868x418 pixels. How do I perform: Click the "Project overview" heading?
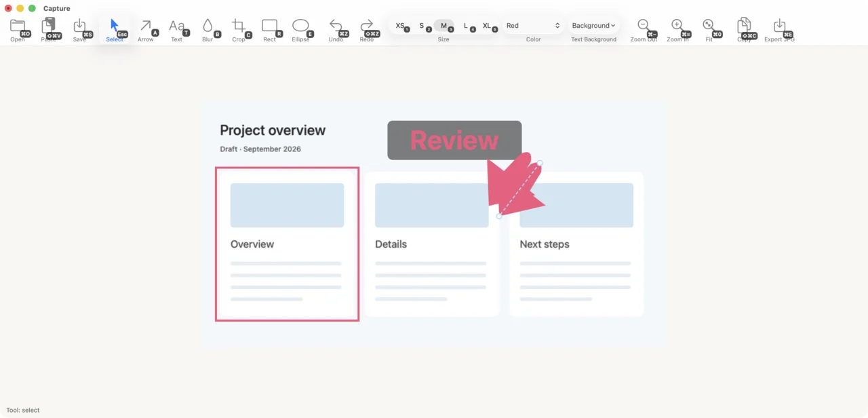[x=273, y=130]
